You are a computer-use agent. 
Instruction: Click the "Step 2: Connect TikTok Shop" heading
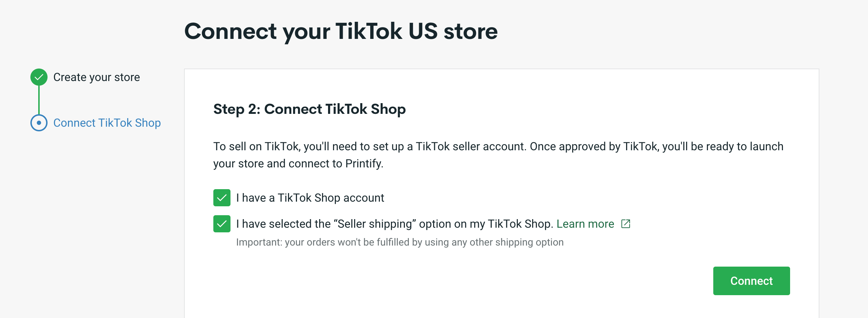point(309,109)
